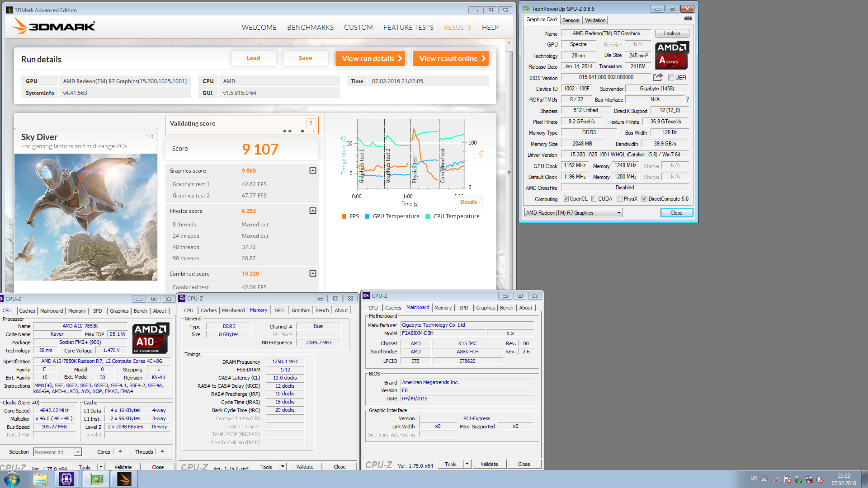
Task: Toggle the CUDA checkbox
Action: (x=594, y=199)
